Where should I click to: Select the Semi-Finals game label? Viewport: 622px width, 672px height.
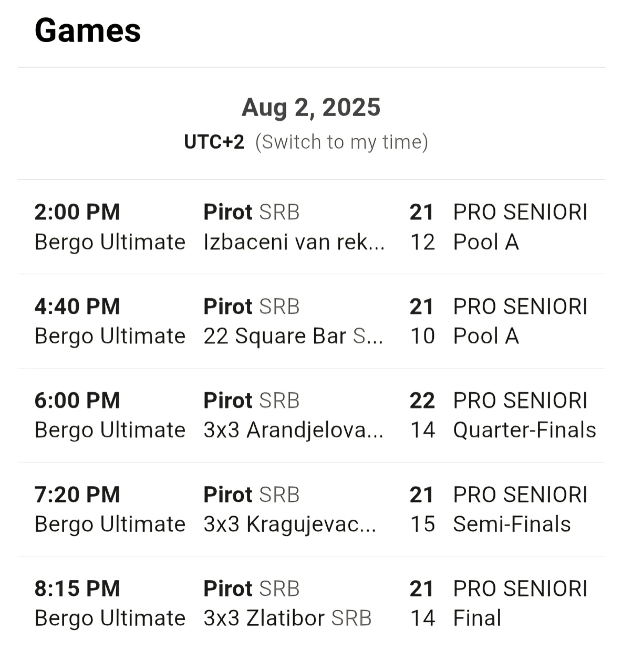(511, 524)
